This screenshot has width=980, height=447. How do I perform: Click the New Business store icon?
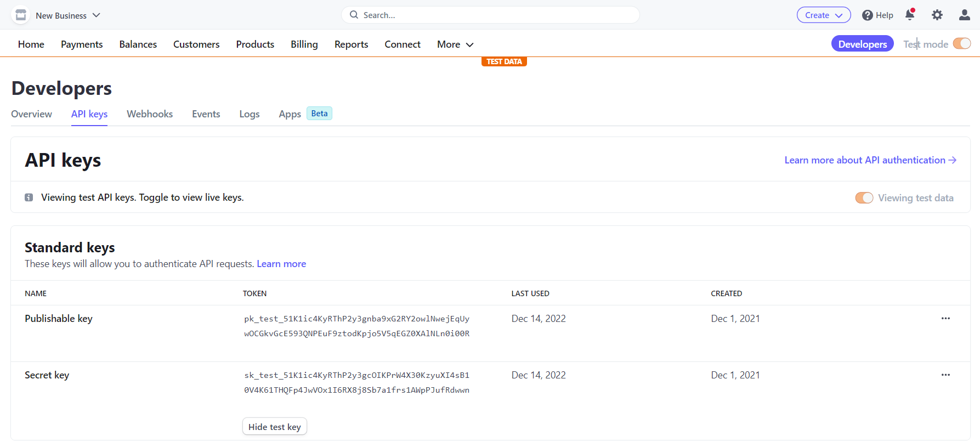point(21,15)
